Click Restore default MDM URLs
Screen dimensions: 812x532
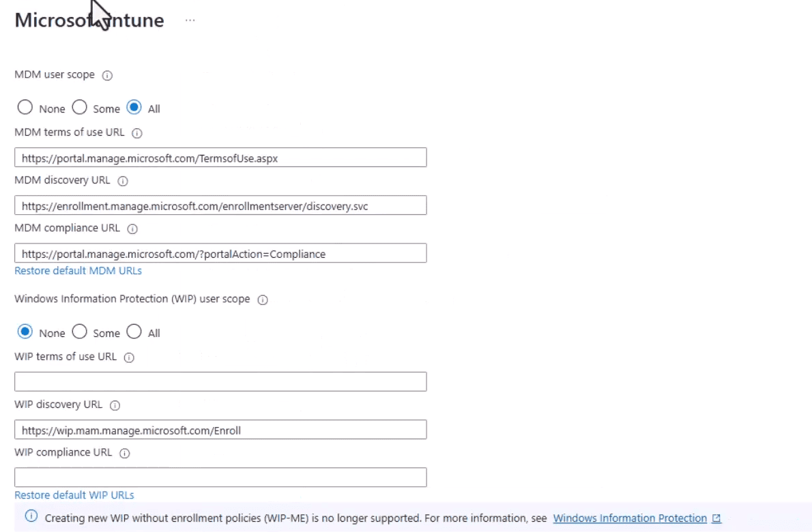[78, 271]
